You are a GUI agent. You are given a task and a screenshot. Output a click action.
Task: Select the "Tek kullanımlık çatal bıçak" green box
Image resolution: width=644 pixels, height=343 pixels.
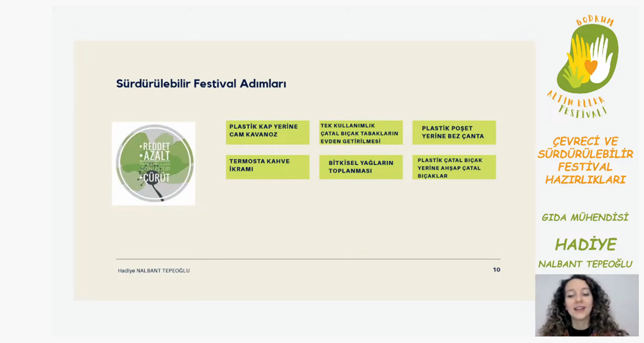(360, 132)
